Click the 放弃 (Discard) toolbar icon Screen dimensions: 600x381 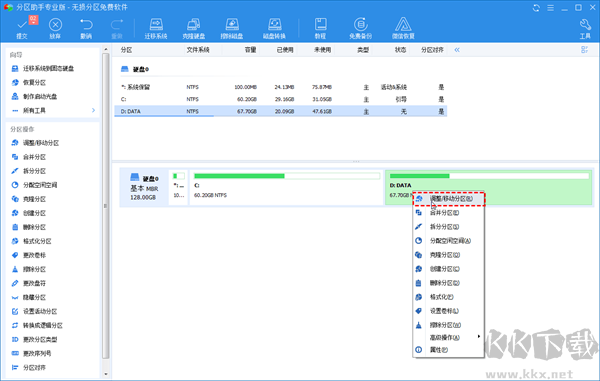[x=55, y=28]
